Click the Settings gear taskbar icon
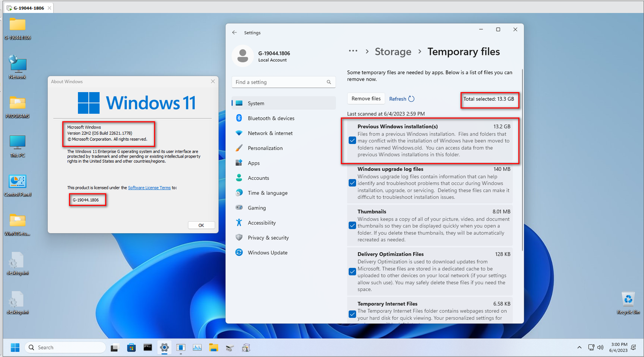The width and height of the screenshot is (644, 357). (x=164, y=347)
